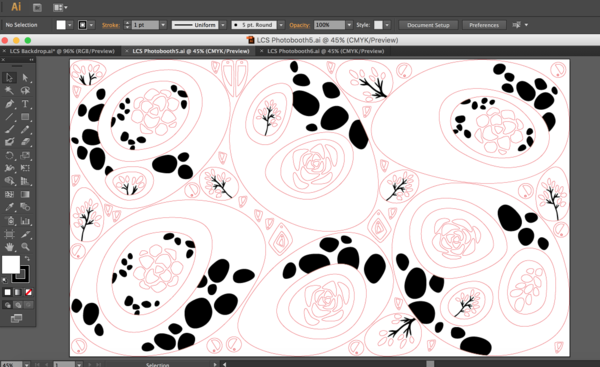Select the Column Graph tool

coord(25,221)
